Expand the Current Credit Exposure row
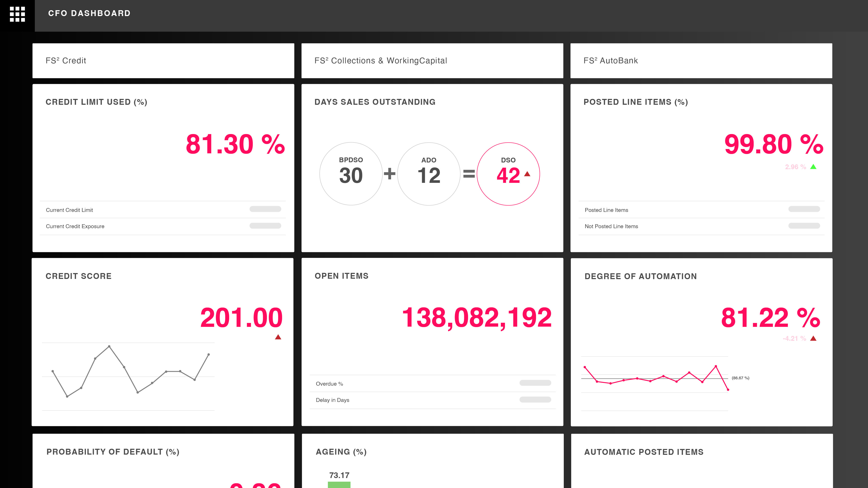Viewport: 868px width, 488px height. click(x=266, y=226)
